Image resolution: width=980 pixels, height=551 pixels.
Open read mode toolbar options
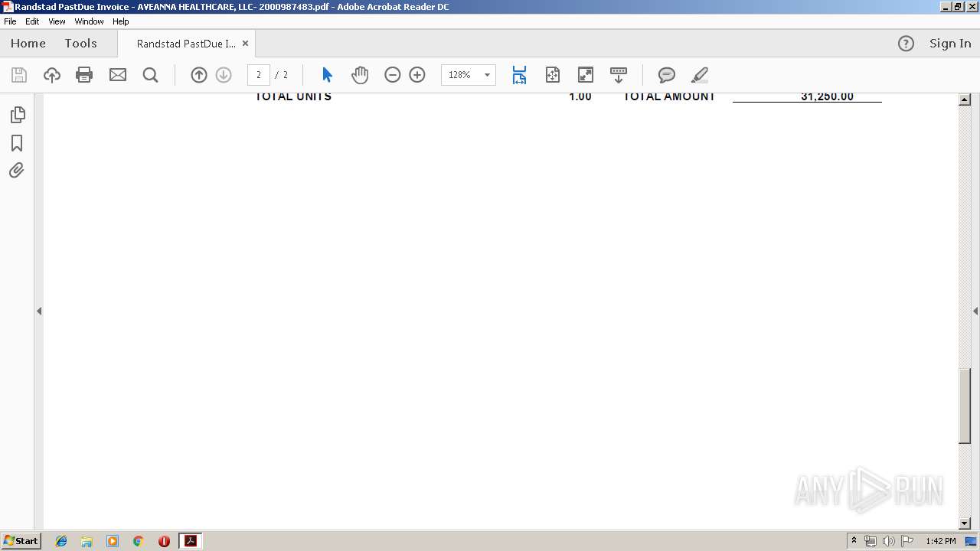(x=619, y=75)
